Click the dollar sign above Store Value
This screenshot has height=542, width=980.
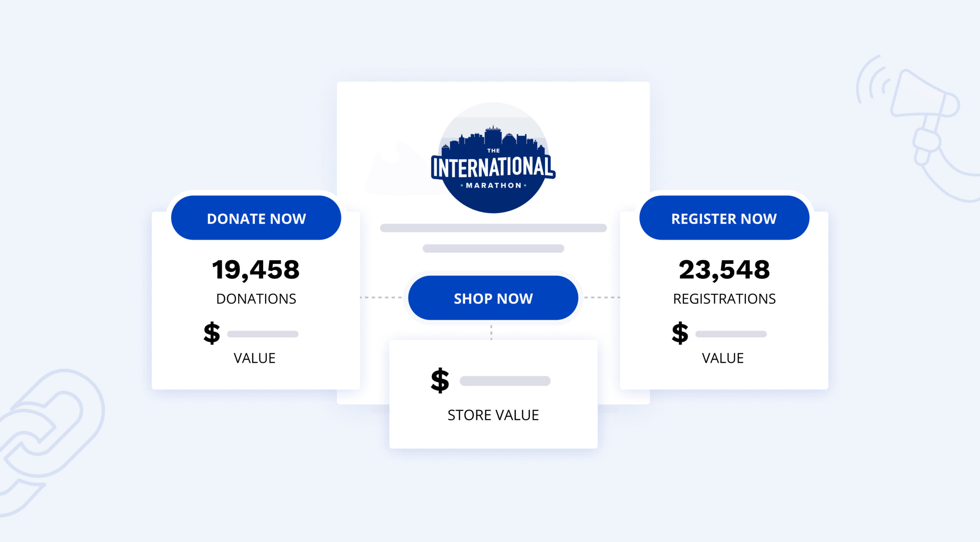(440, 380)
